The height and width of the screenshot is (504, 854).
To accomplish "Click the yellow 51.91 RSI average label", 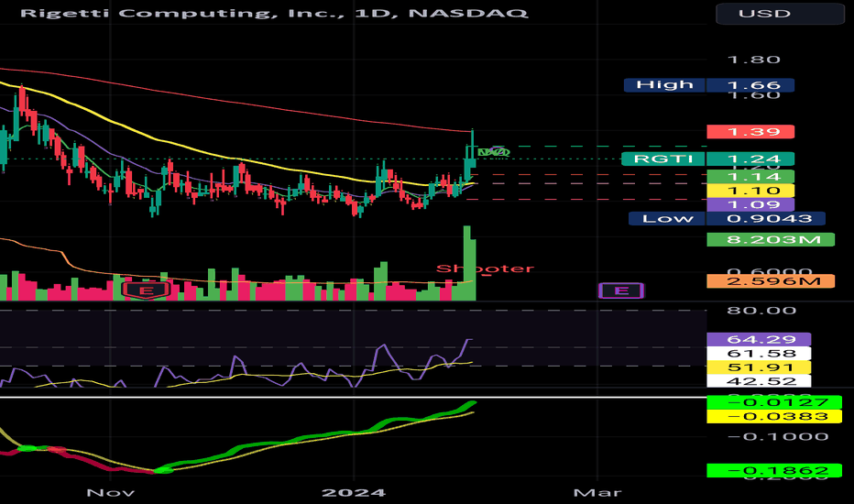I will point(758,367).
